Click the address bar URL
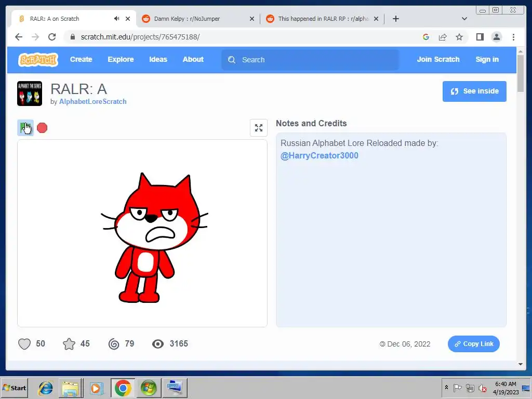 point(140,37)
